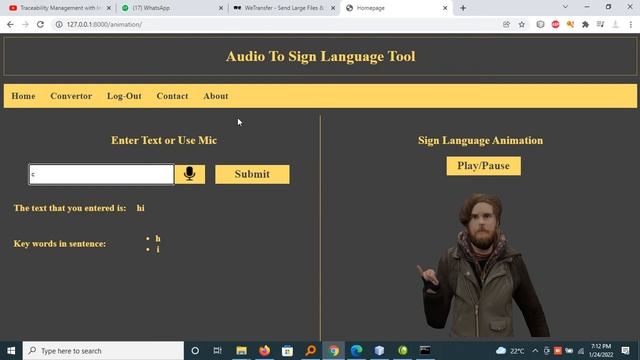Screen dimensions: 640x360
Task: Go back in browser history
Action: coord(10,24)
